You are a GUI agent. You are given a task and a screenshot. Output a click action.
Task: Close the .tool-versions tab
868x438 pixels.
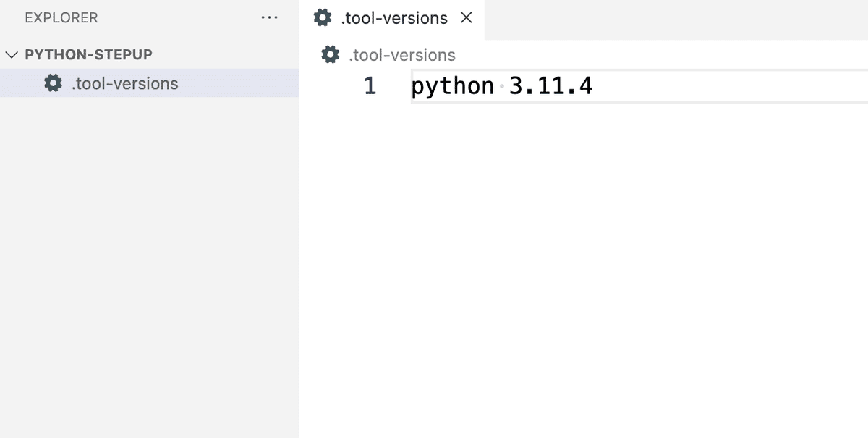[x=467, y=18]
